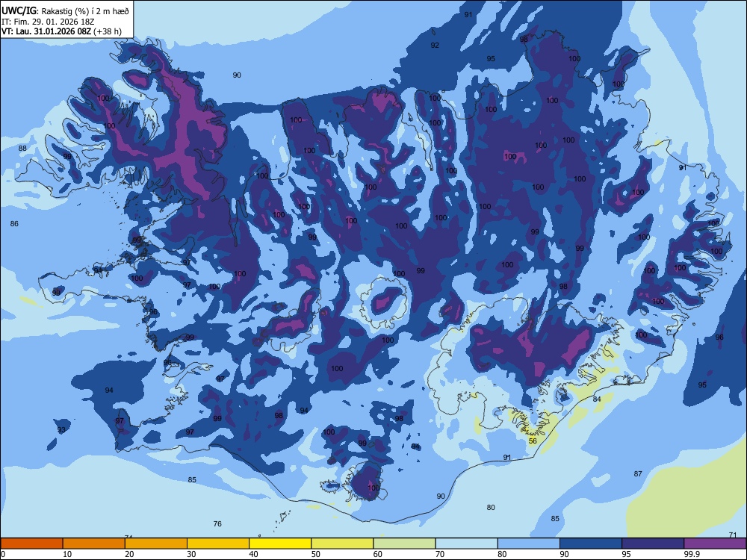The width and height of the screenshot is (747, 560).
Task: Click the '88' value label over the sea
Action: pyautogui.click(x=22, y=148)
